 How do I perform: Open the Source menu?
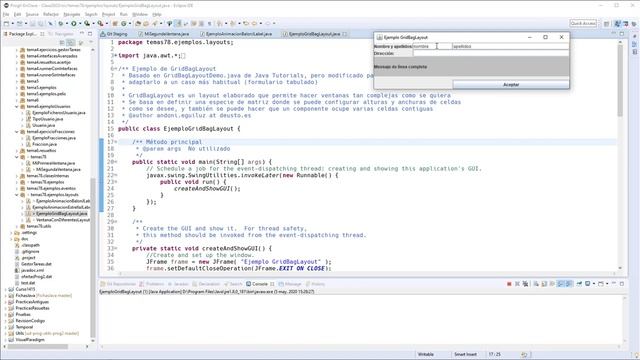click(x=32, y=14)
